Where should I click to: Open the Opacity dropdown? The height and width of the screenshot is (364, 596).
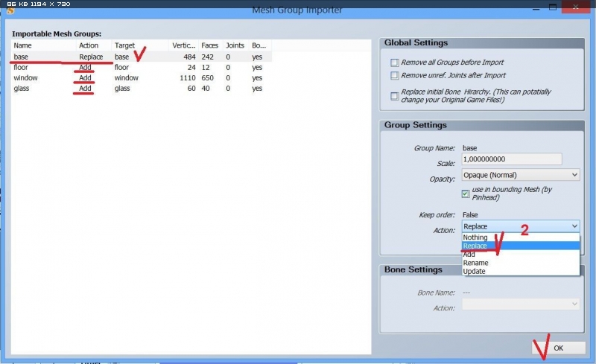[520, 174]
